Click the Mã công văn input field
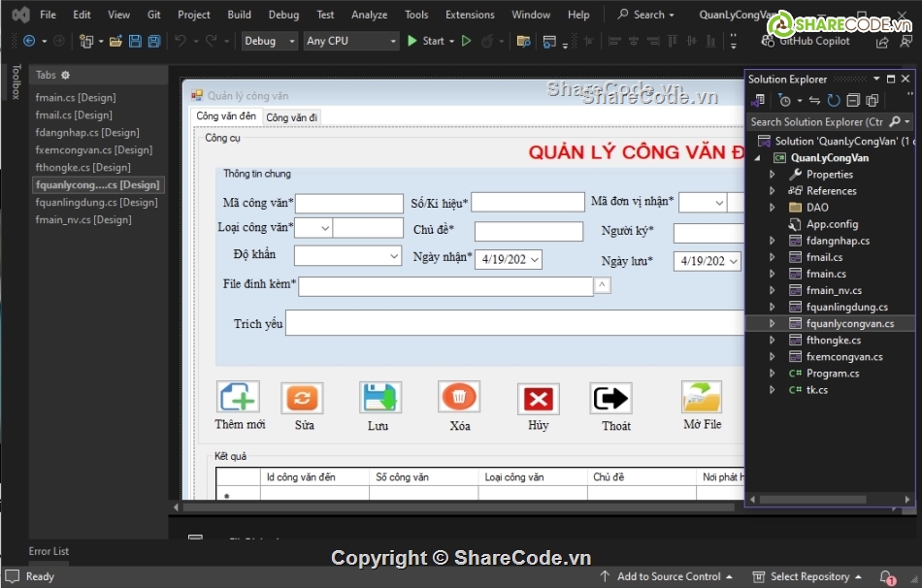 point(349,204)
